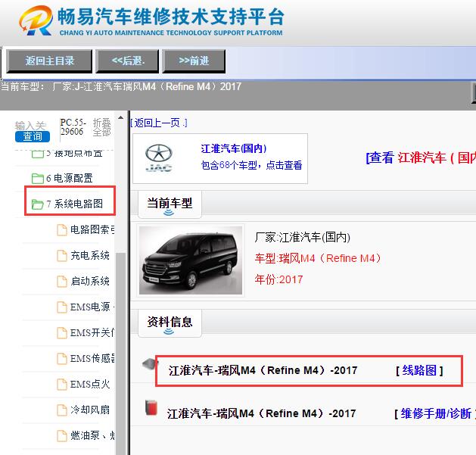Viewport: 476px width, 455px height.
Task: Open the 线路图 link
Action: coord(419,370)
